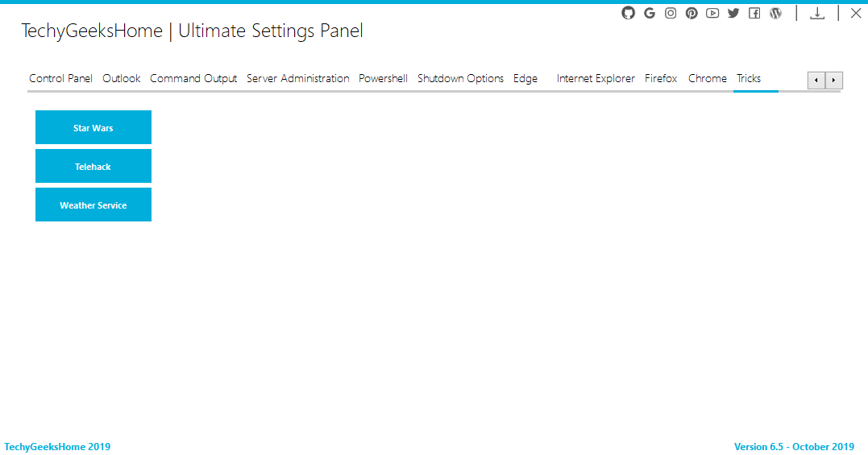Click the WordPress icon
868x455 pixels.
tap(775, 13)
